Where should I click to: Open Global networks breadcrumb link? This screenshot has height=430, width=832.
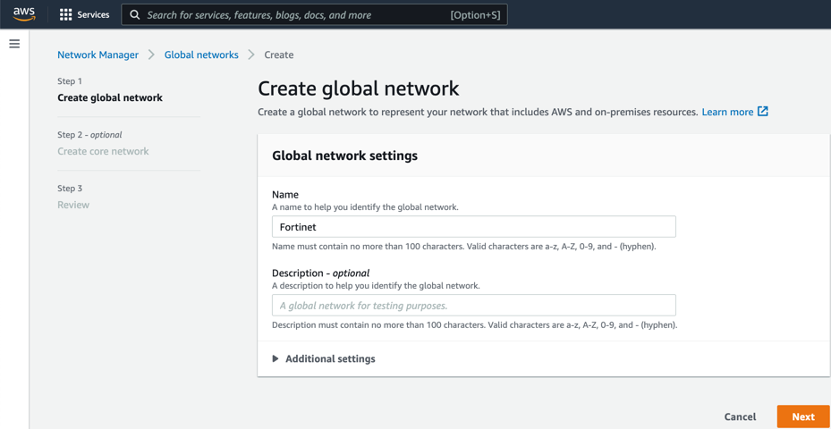tap(201, 55)
